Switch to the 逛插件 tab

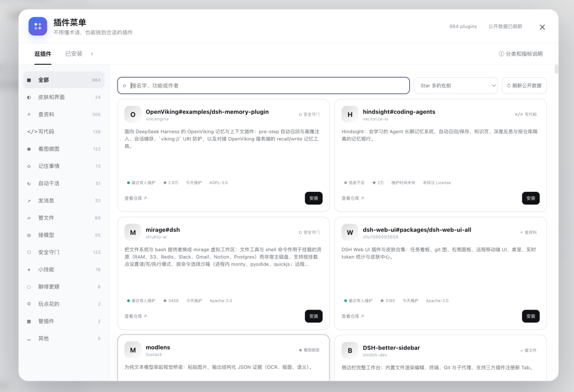click(x=43, y=54)
